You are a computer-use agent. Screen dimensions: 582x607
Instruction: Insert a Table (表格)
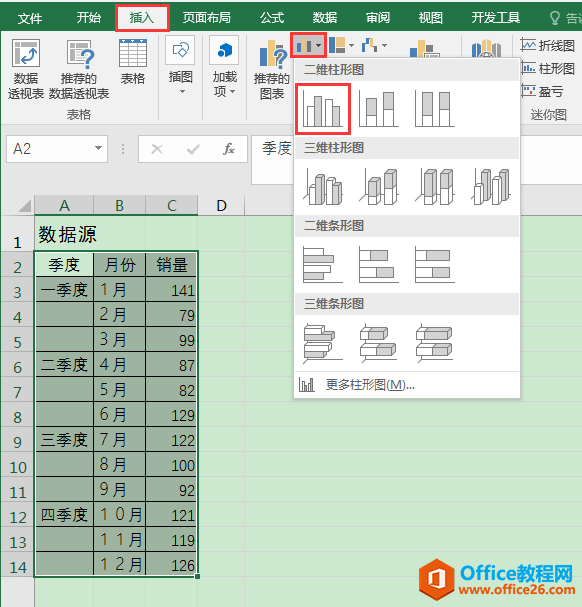pyautogui.click(x=132, y=62)
